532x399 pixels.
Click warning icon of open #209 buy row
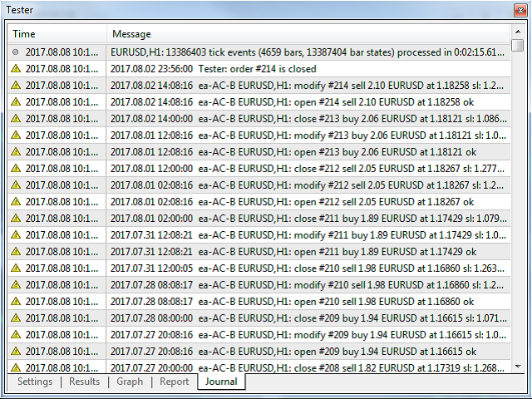pos(16,352)
